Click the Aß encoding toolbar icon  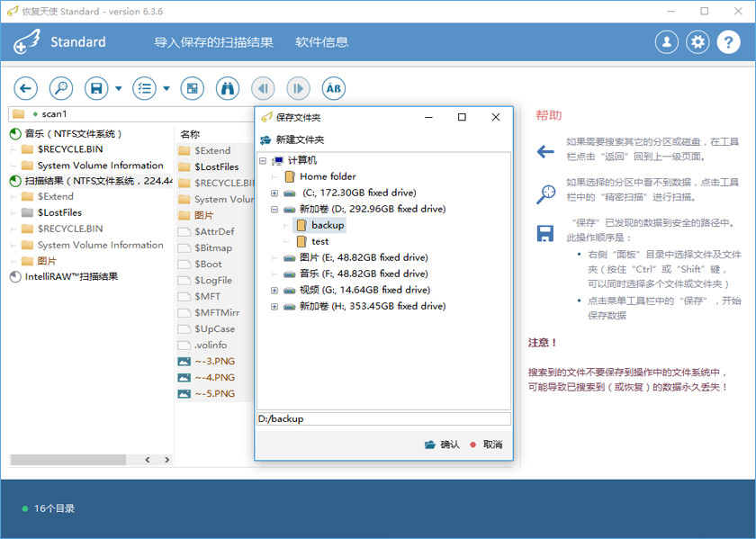333,88
